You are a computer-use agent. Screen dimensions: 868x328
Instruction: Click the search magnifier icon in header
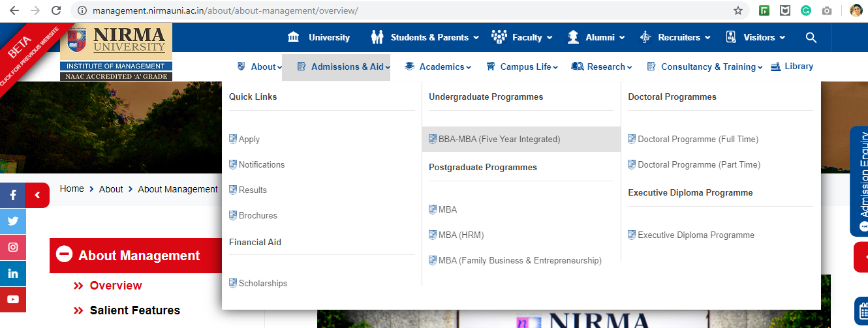click(811, 38)
